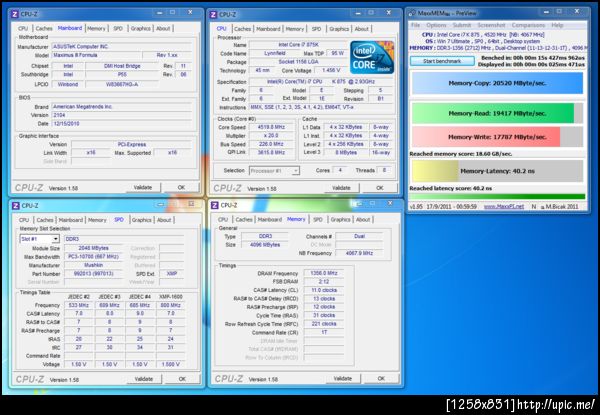
Task: Click Validate in the CPU window
Action: [341, 188]
